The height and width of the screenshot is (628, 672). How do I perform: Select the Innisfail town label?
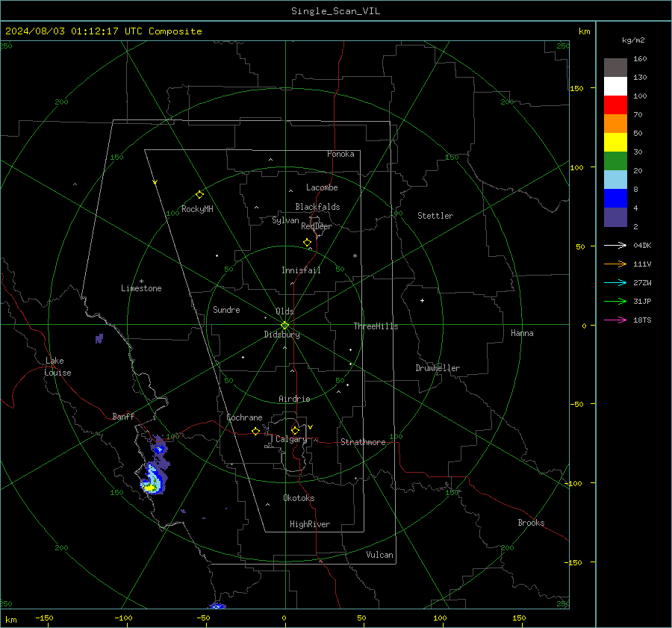(x=301, y=270)
